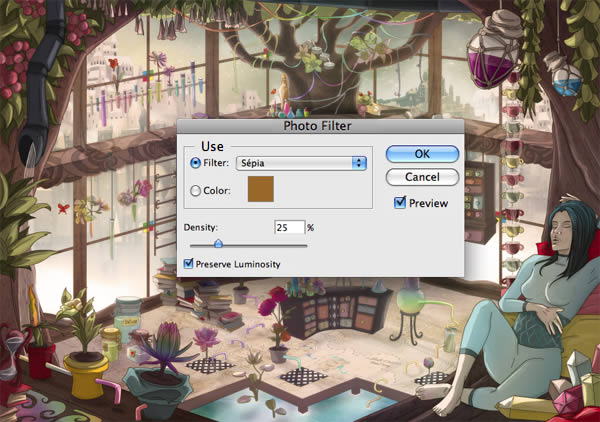This screenshot has width=600, height=422.
Task: Click the Density slider handle
Action: [x=218, y=243]
